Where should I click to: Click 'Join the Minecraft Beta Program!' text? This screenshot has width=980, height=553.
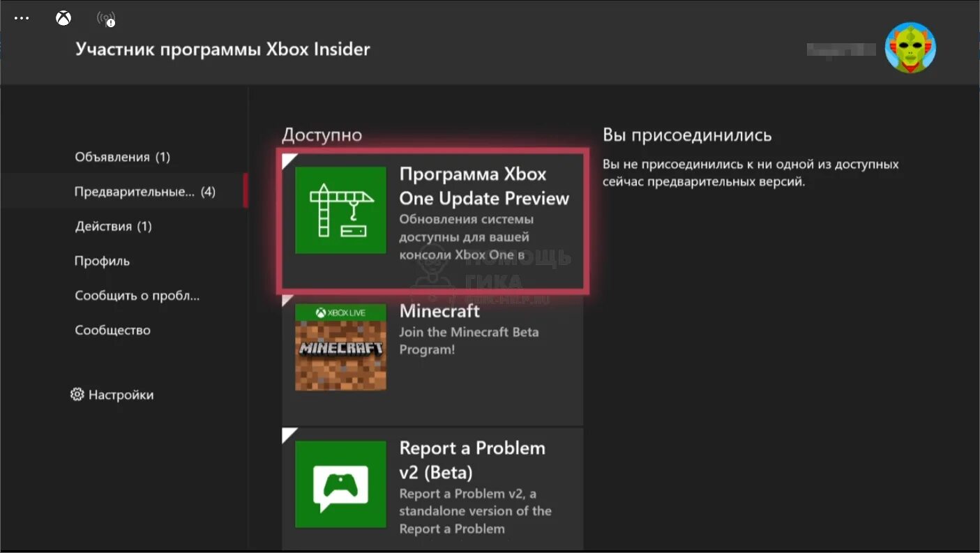[469, 340]
